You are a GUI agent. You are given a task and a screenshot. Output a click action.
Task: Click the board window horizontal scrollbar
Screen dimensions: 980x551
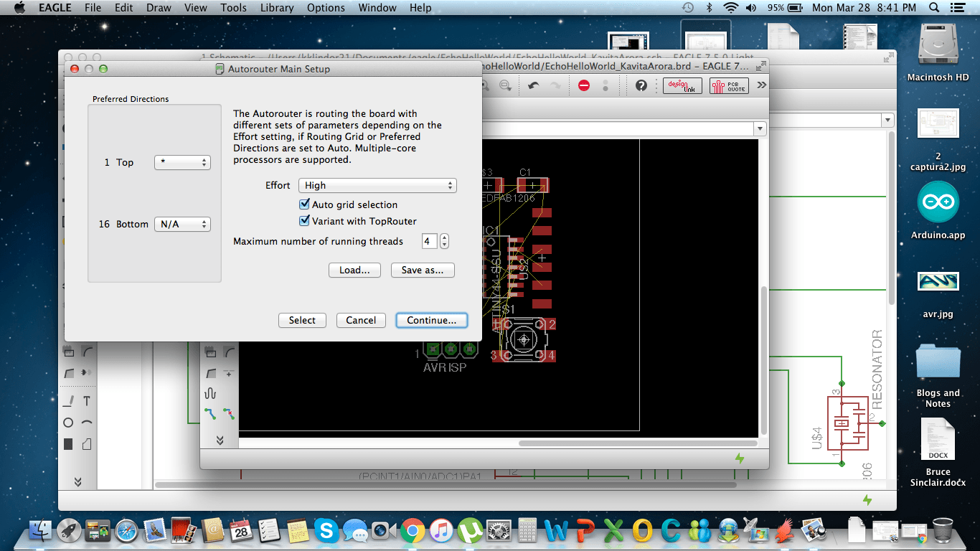pyautogui.click(x=638, y=443)
